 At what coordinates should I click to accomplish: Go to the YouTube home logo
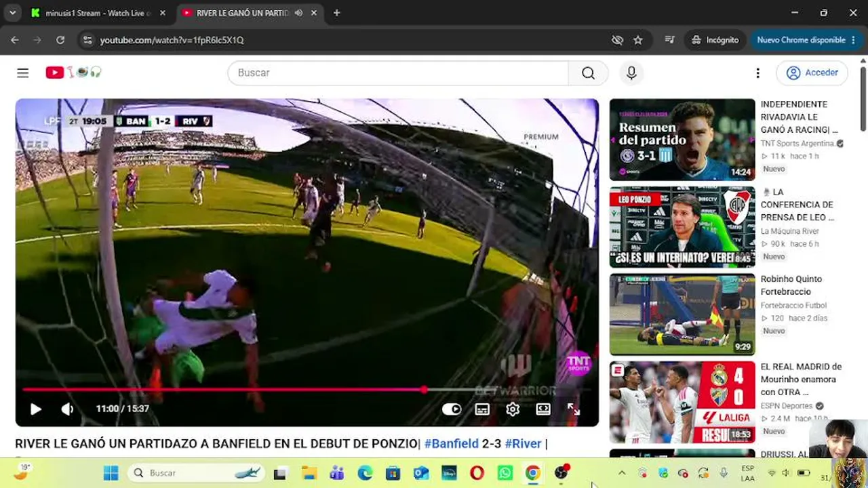tap(73, 73)
